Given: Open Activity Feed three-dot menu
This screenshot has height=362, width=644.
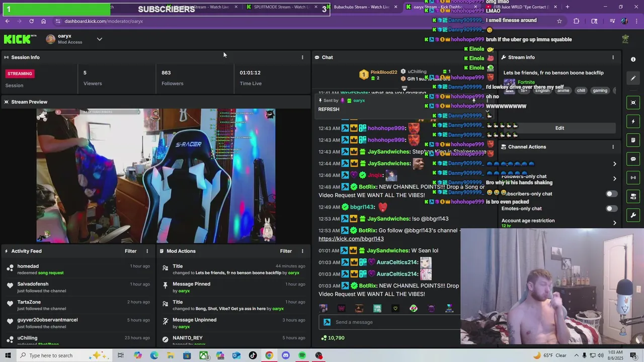Looking at the screenshot, I should click(147, 251).
